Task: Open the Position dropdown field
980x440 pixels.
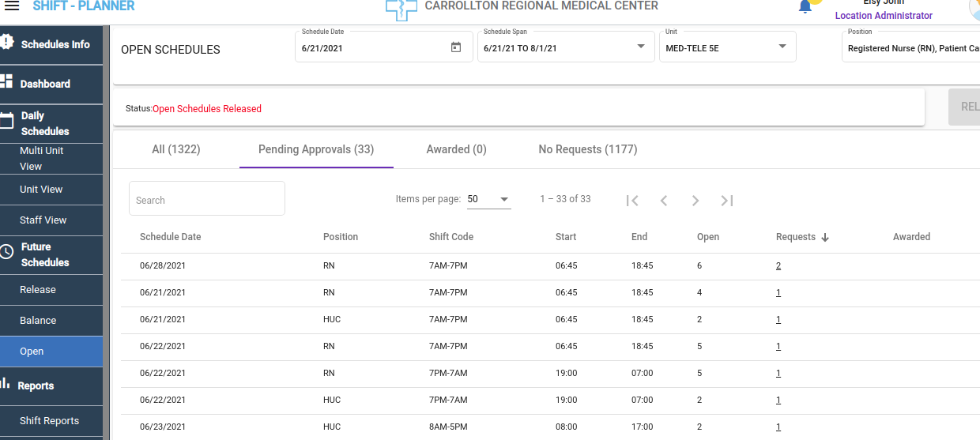Action: 909,48
